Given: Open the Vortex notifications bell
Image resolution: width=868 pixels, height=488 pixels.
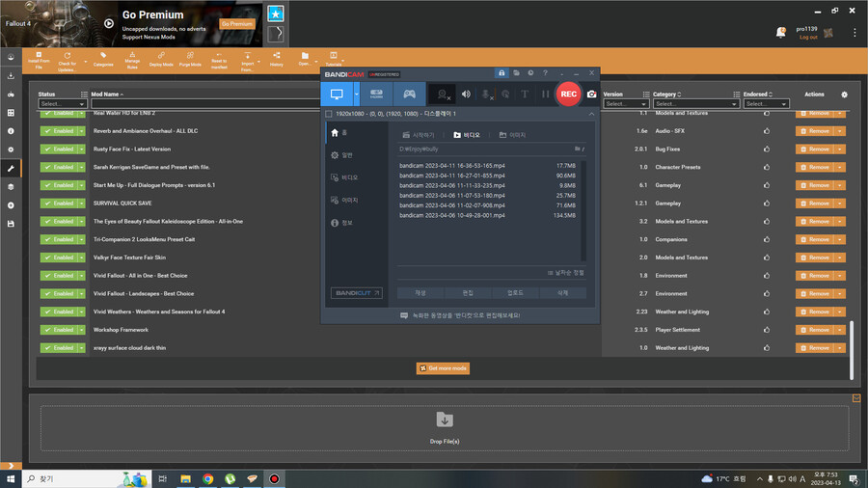Looking at the screenshot, I should click(780, 33).
